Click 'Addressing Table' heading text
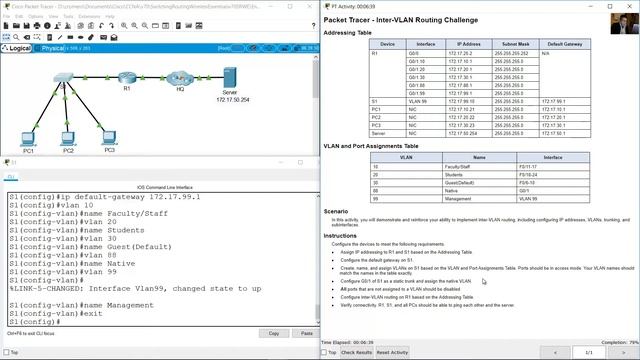Screen dimensions: 640x360 347,33
